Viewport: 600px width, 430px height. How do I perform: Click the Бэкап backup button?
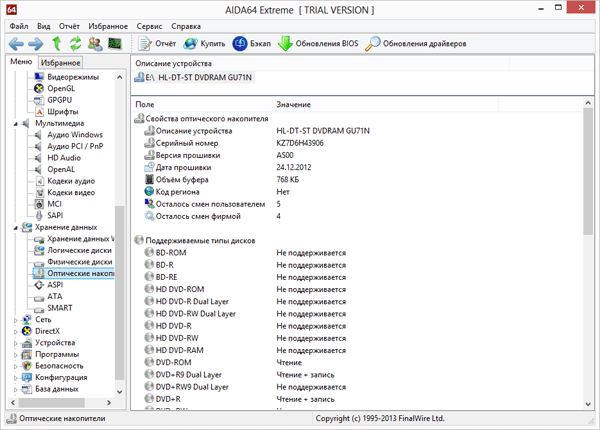point(251,44)
